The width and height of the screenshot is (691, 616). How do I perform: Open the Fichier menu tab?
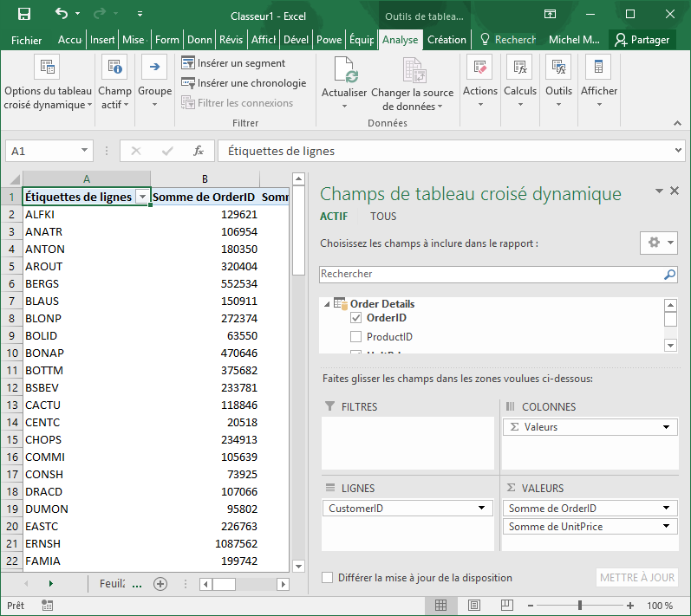coord(27,40)
